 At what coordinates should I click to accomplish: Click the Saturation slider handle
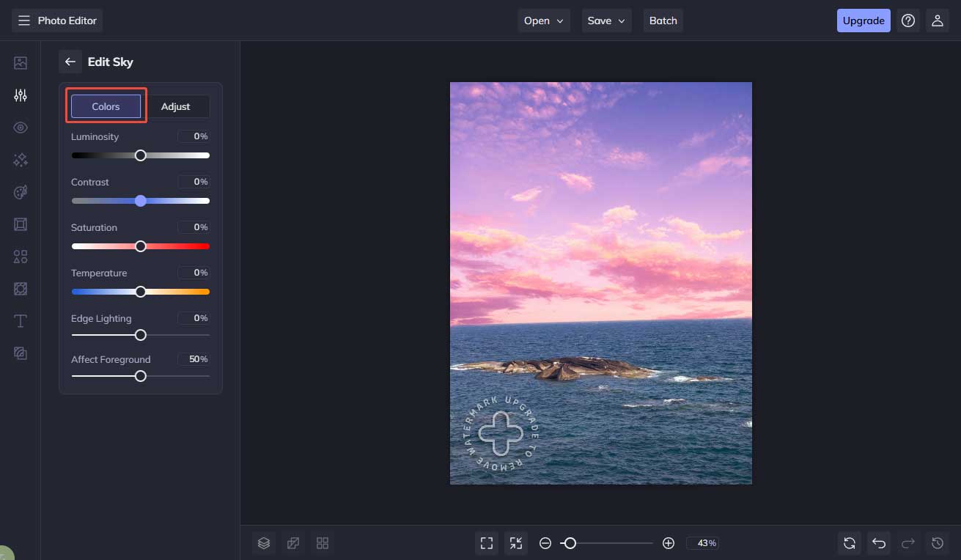click(141, 246)
